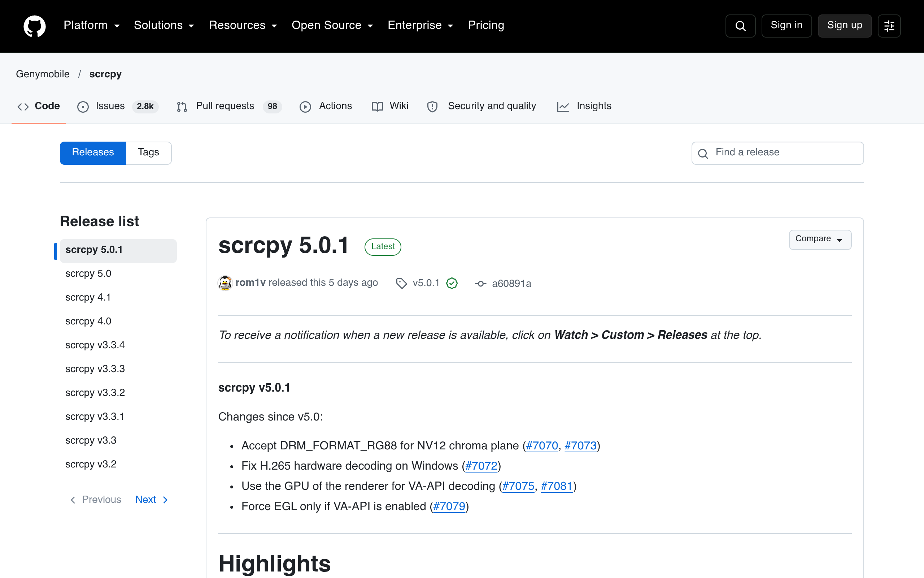Go to the Pricing page
Screen dimensions: 924x578
click(486, 25)
